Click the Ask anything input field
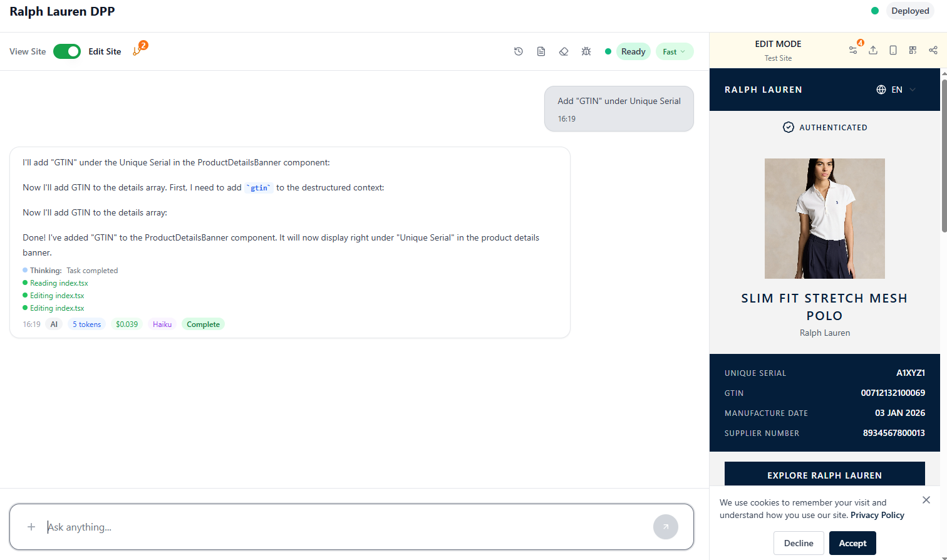 (x=344, y=527)
